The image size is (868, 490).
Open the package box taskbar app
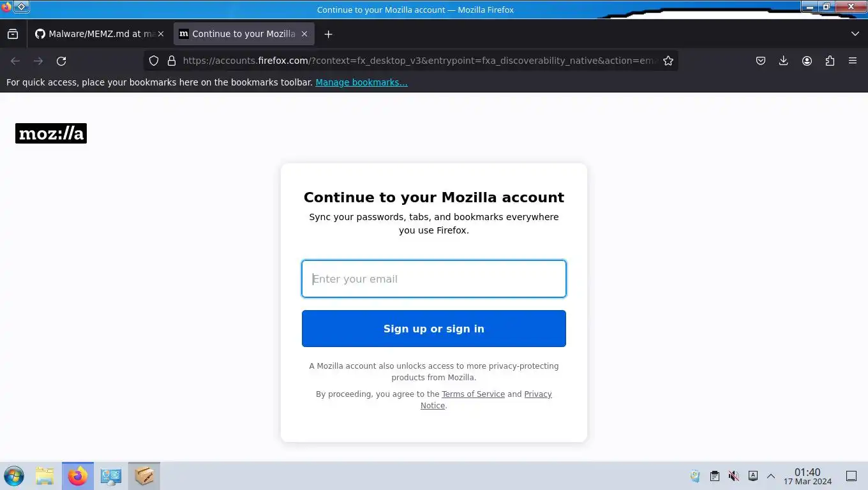[x=144, y=476]
